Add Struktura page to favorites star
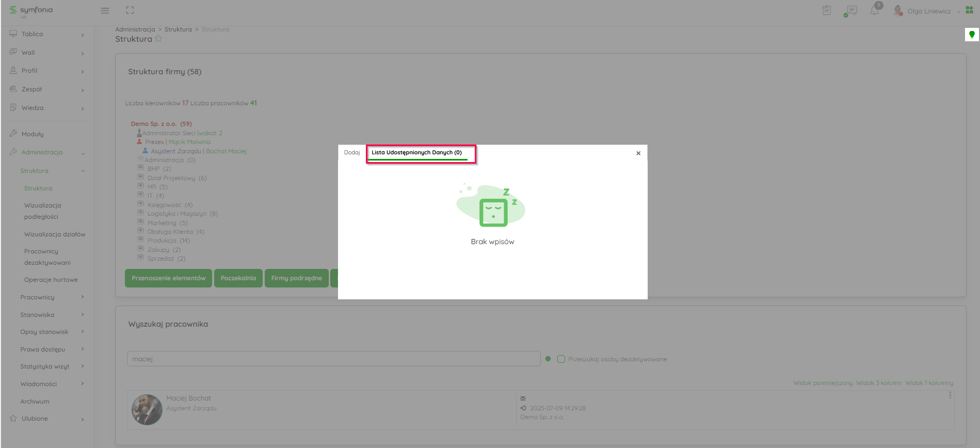This screenshot has width=980, height=448. coord(158,39)
